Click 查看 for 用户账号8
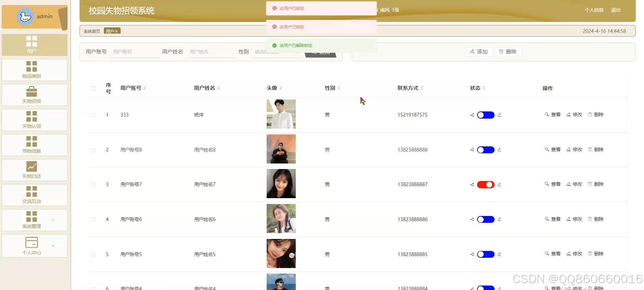 [553, 150]
